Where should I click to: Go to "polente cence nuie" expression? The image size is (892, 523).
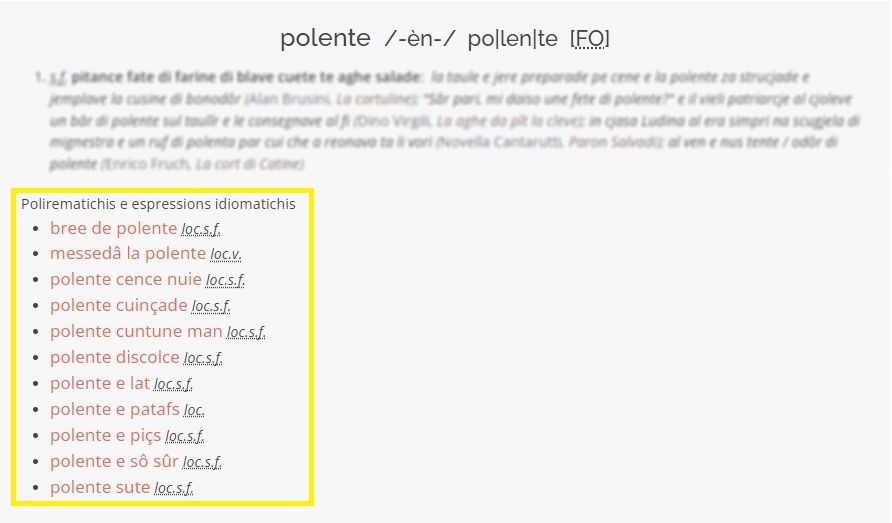(x=125, y=280)
